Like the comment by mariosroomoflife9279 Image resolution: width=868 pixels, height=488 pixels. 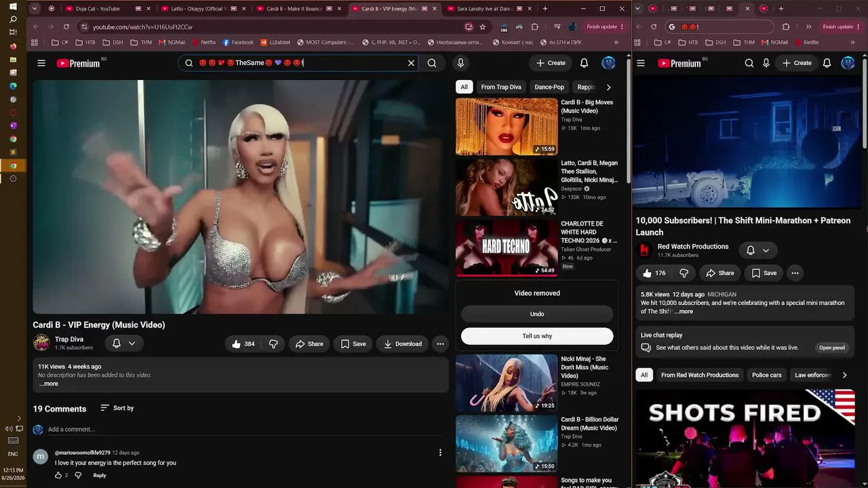[58, 475]
